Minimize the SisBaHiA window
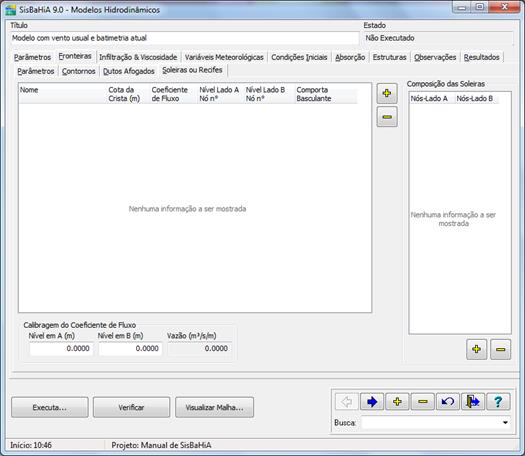Viewport: 525px width, 456px height. coord(462,7)
